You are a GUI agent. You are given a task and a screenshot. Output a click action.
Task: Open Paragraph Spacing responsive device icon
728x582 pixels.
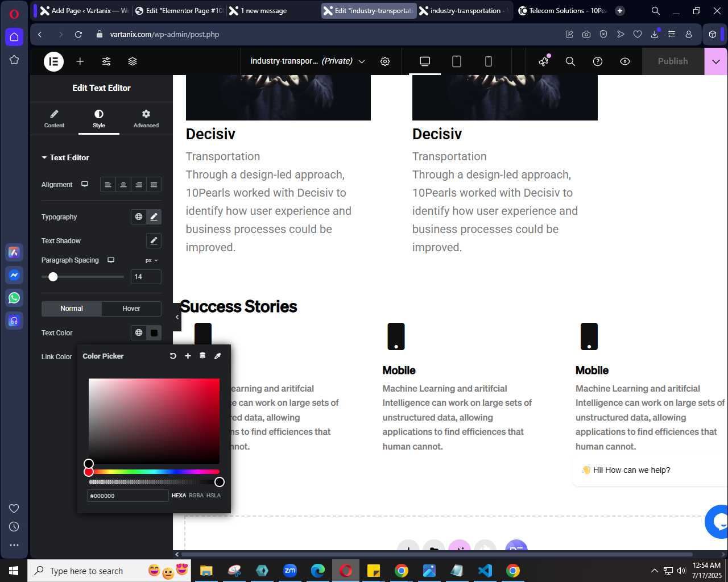point(111,260)
